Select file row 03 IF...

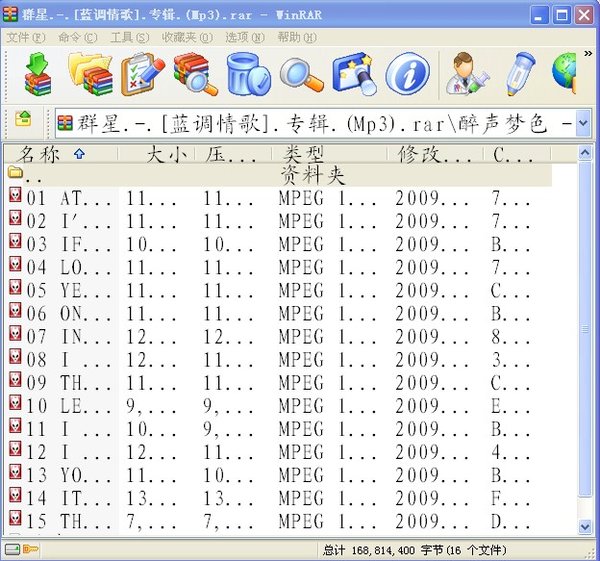click(279, 244)
